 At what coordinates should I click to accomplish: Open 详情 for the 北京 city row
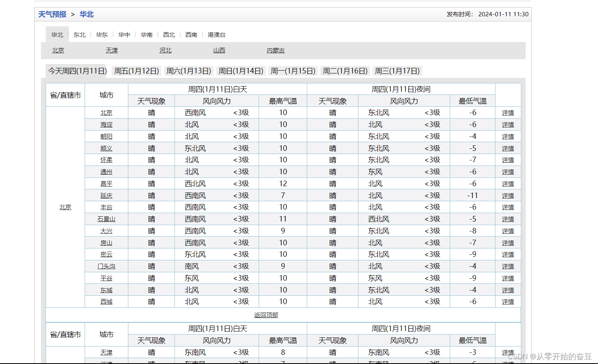(508, 113)
